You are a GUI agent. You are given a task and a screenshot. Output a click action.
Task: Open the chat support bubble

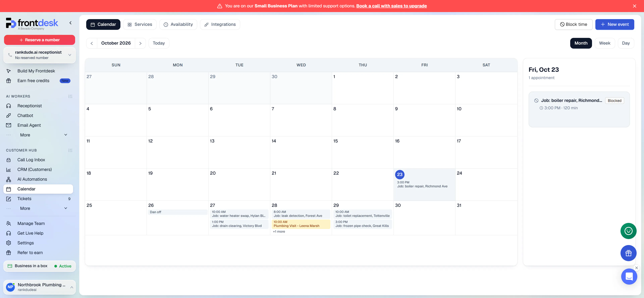(x=629, y=277)
